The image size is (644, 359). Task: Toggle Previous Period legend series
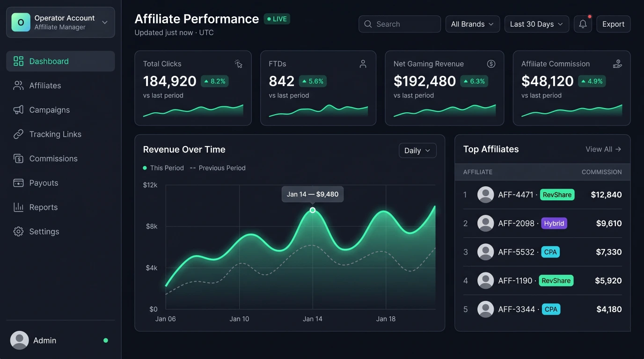(218, 168)
